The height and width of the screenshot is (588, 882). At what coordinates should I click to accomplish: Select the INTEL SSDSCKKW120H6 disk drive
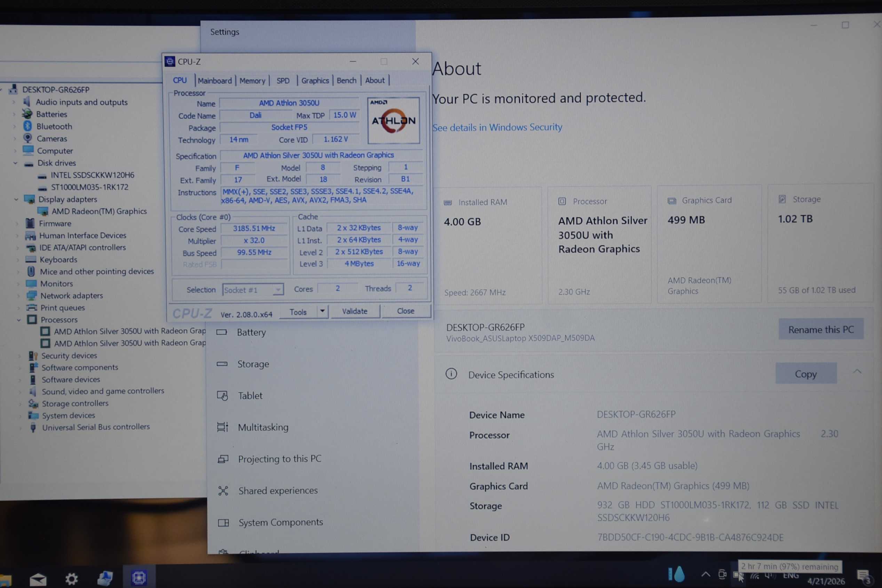[x=92, y=175]
